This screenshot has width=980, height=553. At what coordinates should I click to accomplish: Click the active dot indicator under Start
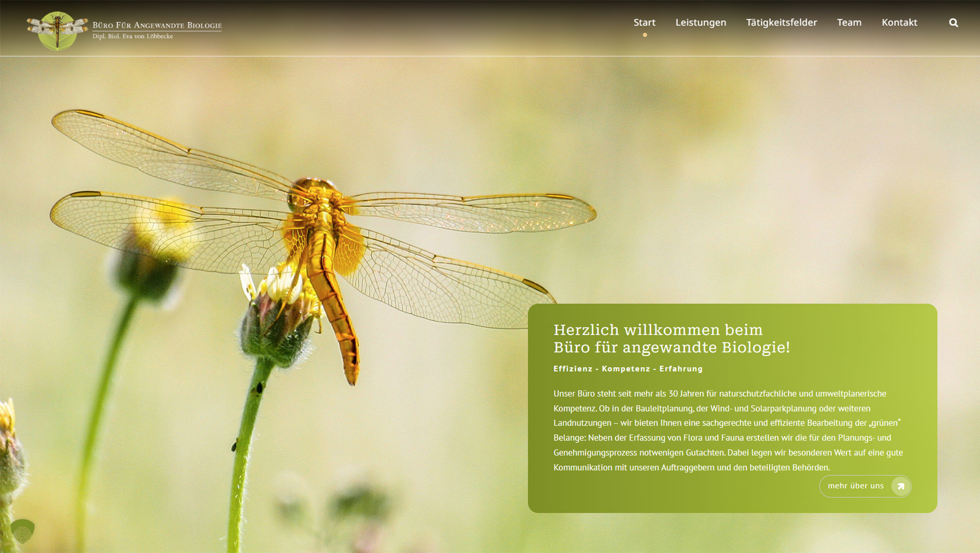click(645, 35)
